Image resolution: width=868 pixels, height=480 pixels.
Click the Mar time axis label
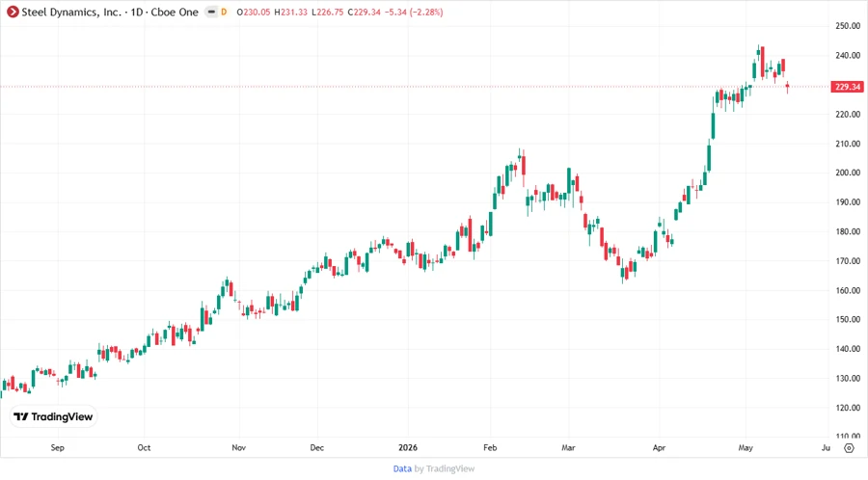[x=568, y=447]
